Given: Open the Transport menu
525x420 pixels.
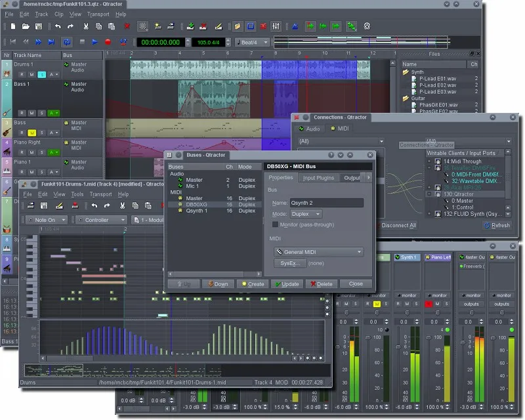Looking at the screenshot, I should point(98,13).
